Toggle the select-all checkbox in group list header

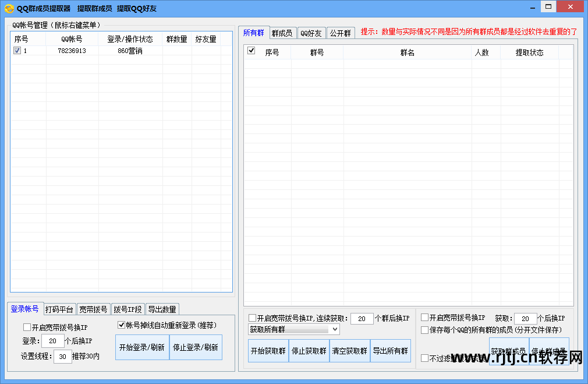pyautogui.click(x=252, y=51)
